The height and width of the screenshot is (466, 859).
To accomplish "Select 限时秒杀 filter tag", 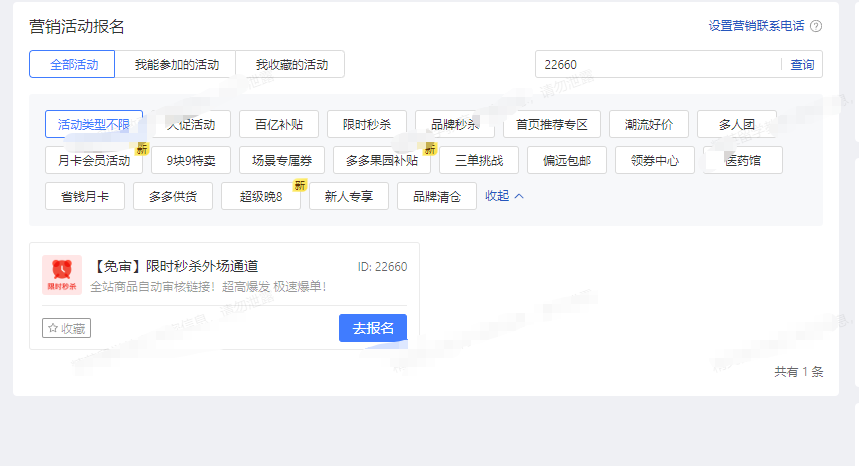I will 367,124.
